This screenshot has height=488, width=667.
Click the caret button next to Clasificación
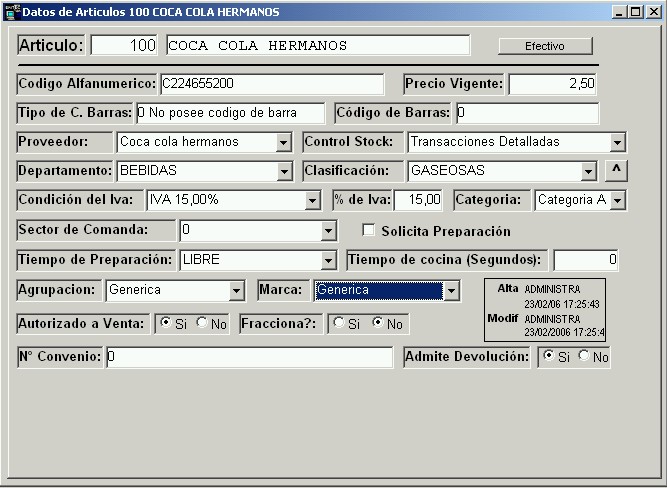(616, 171)
